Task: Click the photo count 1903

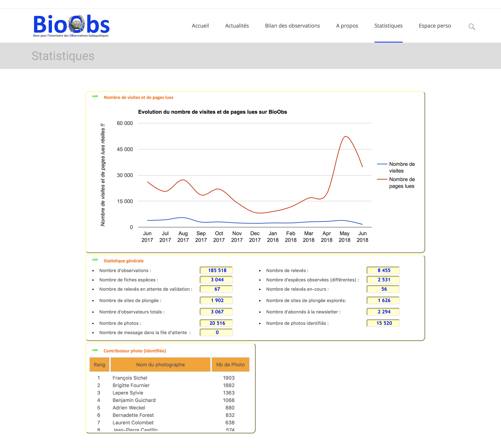Action: (229, 378)
